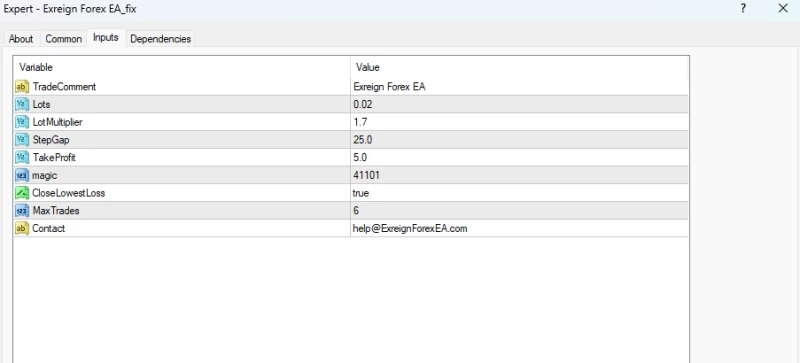
Task: Select the TakeProfit variable name
Action: point(54,158)
